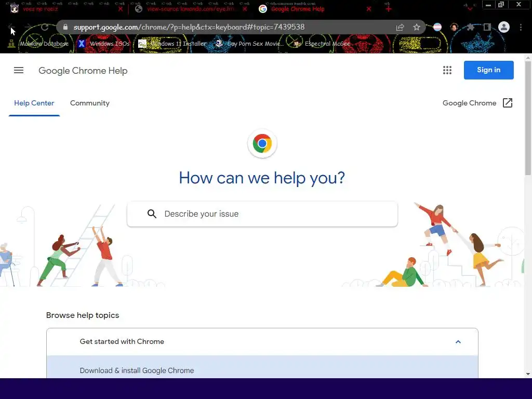Click the Chrome logo icon

click(x=262, y=143)
